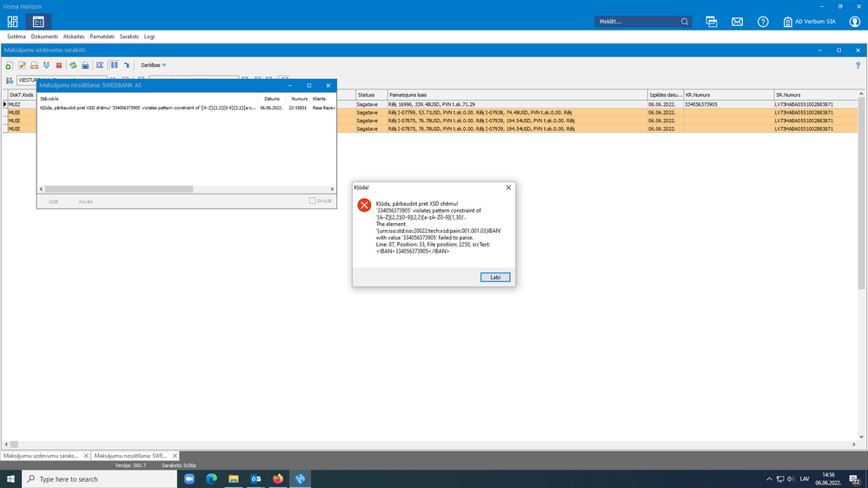This screenshot has width=868, height=488.
Task: Expand the Darbības dropdown
Action: point(153,65)
